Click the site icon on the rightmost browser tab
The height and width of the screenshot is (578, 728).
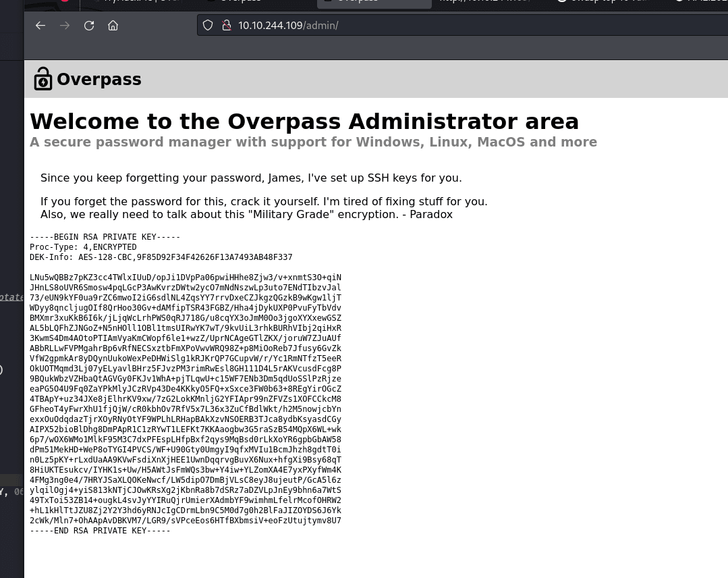click(x=679, y=2)
